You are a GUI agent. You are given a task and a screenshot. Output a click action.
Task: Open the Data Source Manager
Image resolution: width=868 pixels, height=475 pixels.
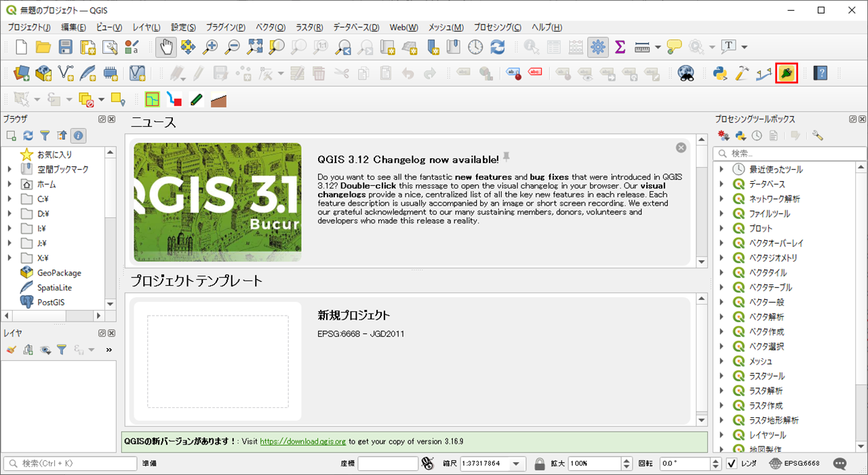pyautogui.click(x=21, y=73)
